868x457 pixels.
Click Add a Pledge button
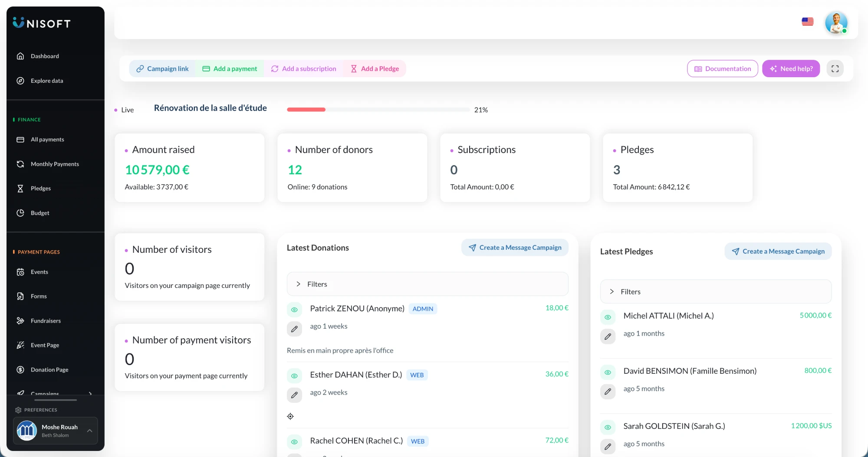tap(375, 69)
